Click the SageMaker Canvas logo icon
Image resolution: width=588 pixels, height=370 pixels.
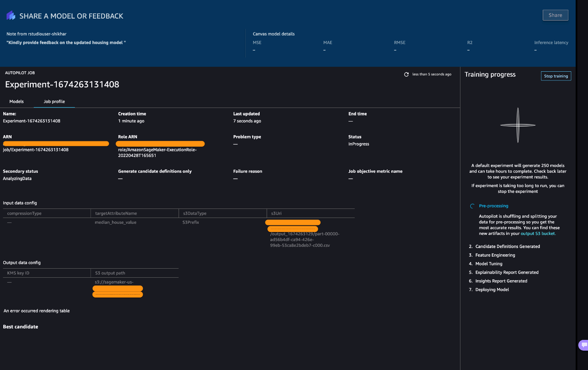coord(11,16)
